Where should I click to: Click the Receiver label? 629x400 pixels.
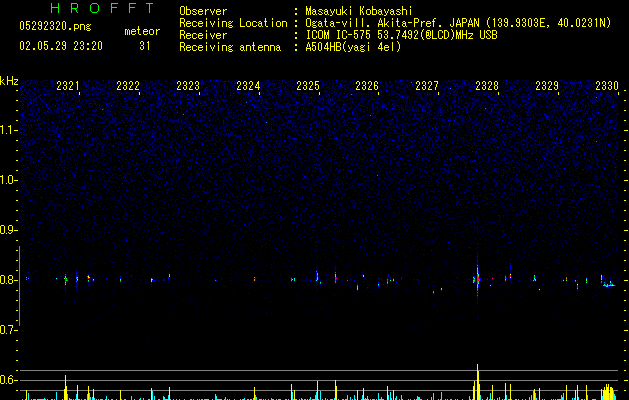(203, 35)
